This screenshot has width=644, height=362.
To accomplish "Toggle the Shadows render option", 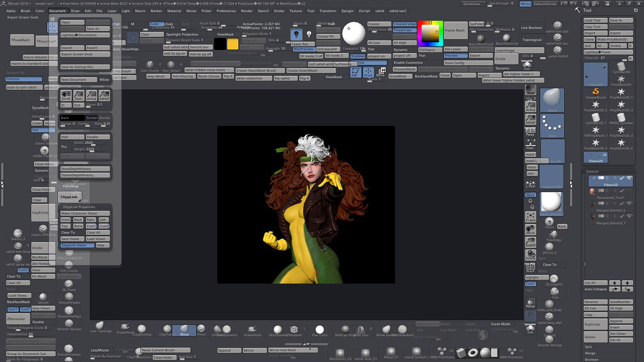I will (357, 56).
